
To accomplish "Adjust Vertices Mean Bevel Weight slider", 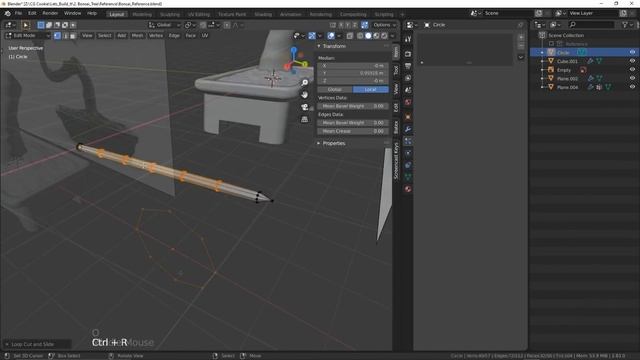I will click(x=353, y=106).
